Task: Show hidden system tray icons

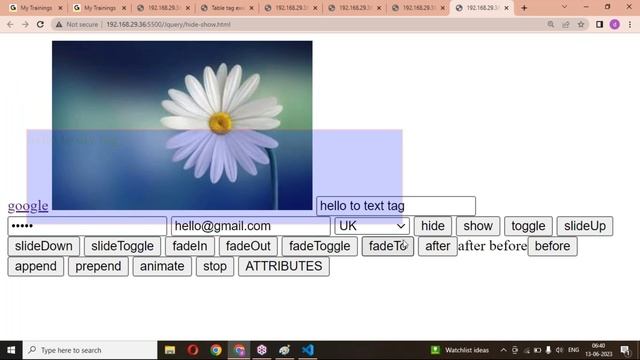Action: click(x=503, y=350)
